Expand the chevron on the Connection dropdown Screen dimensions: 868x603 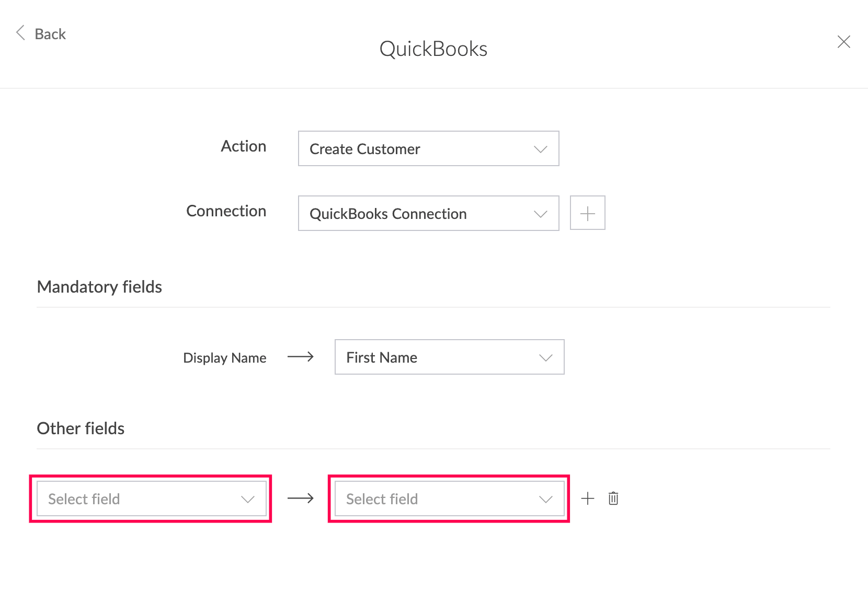click(541, 214)
